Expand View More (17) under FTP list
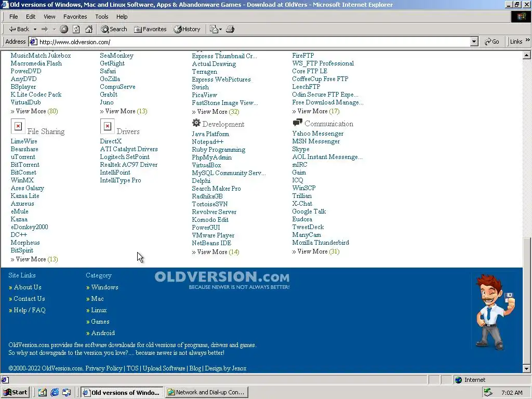 click(x=316, y=111)
